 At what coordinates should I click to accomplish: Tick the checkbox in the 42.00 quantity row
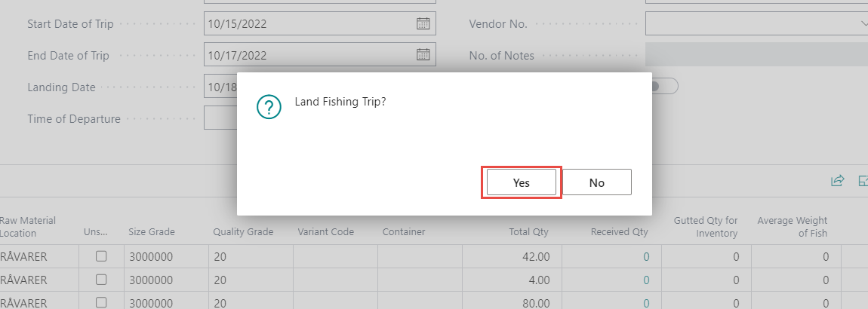(101, 256)
